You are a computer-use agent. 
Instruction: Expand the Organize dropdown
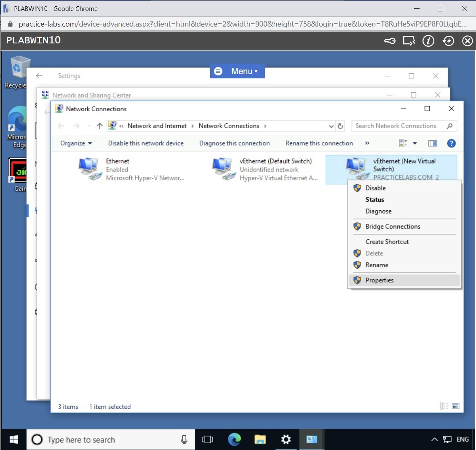(76, 143)
